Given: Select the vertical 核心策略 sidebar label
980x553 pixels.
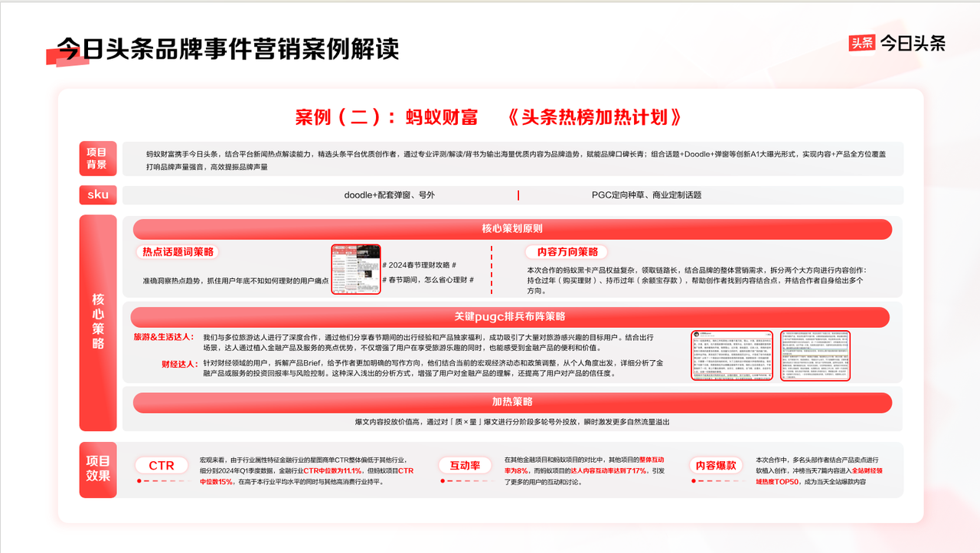Looking at the screenshot, I should pyautogui.click(x=97, y=322).
